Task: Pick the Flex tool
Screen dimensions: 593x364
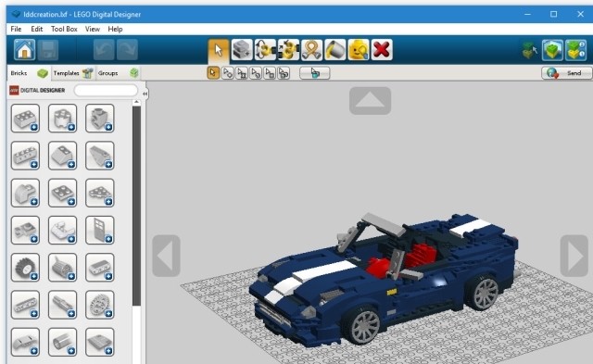Action: [311, 50]
